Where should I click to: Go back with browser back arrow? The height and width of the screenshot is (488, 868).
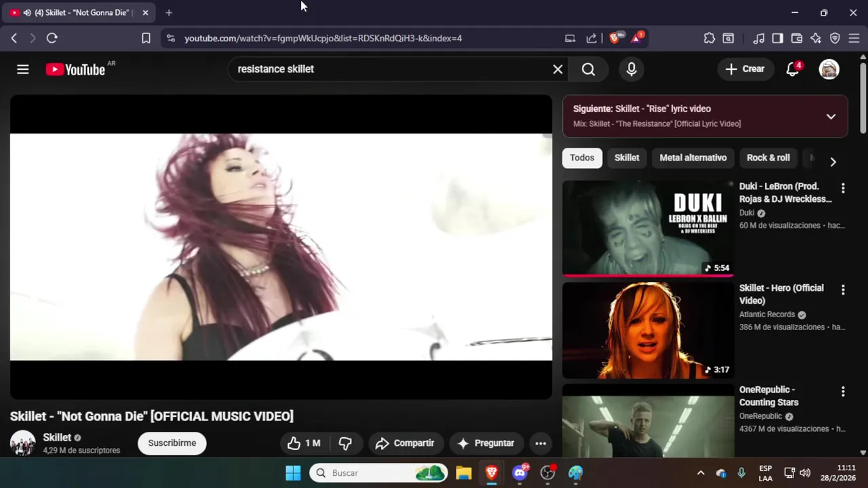click(x=14, y=38)
